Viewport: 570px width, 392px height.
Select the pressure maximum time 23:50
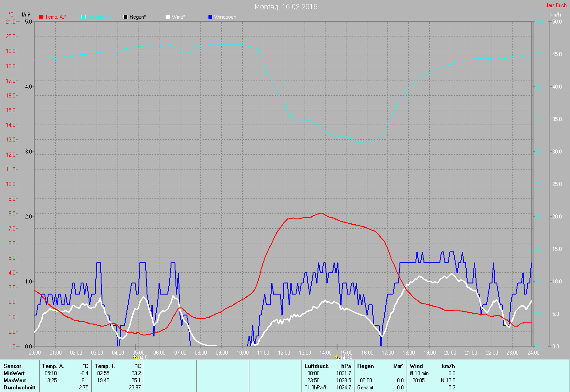click(x=313, y=380)
